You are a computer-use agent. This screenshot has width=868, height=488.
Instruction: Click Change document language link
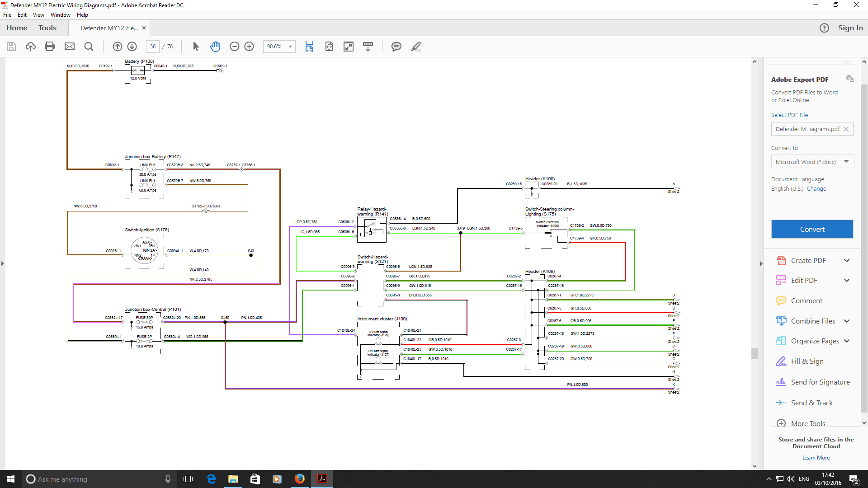pos(816,189)
